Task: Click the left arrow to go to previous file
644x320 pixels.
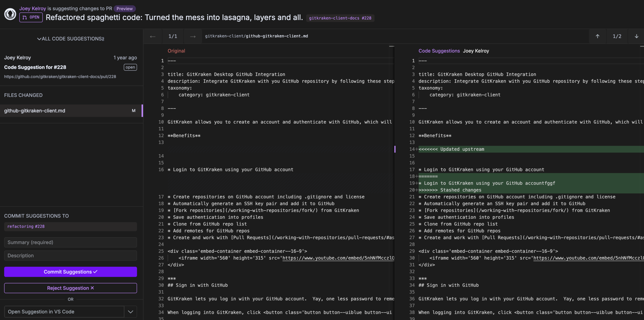Action: click(x=153, y=36)
